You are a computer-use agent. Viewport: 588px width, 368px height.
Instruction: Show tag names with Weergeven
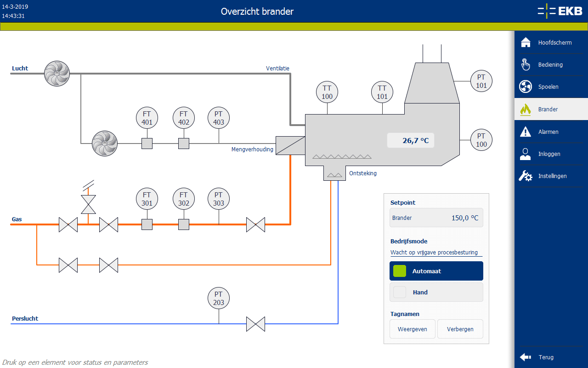413,329
